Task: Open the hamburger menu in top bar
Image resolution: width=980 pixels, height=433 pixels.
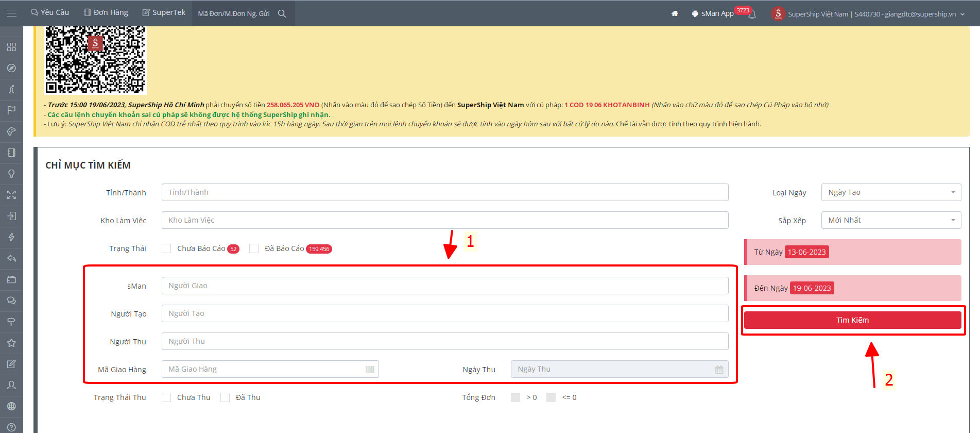Action: pyautogui.click(x=11, y=13)
